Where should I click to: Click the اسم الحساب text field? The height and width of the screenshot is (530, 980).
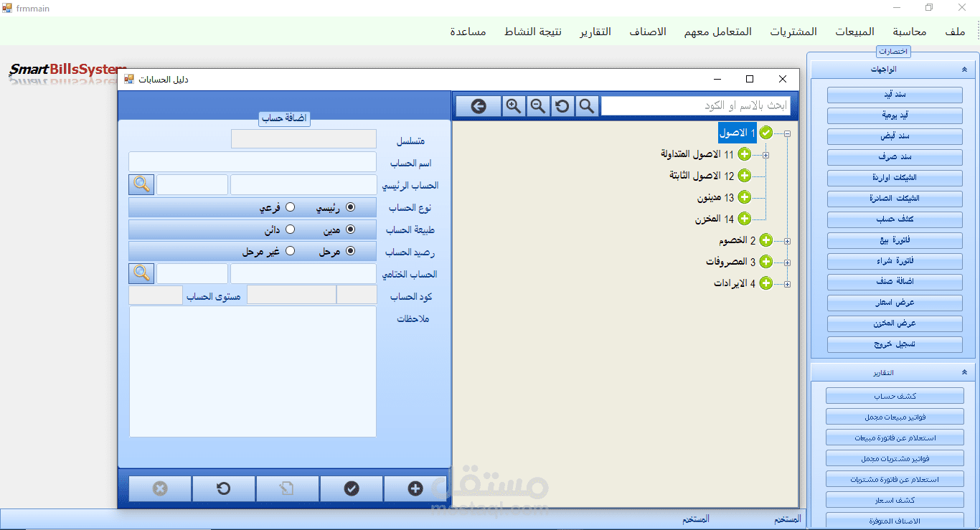coord(253,162)
